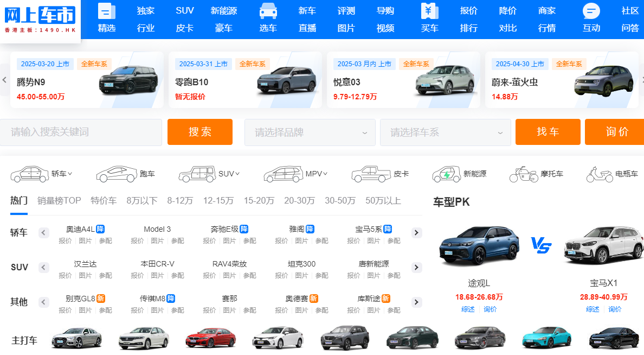Viewport: 644px width, 355px height.
Task: Open the 请选择品牌 brand dropdown
Action: (x=310, y=132)
